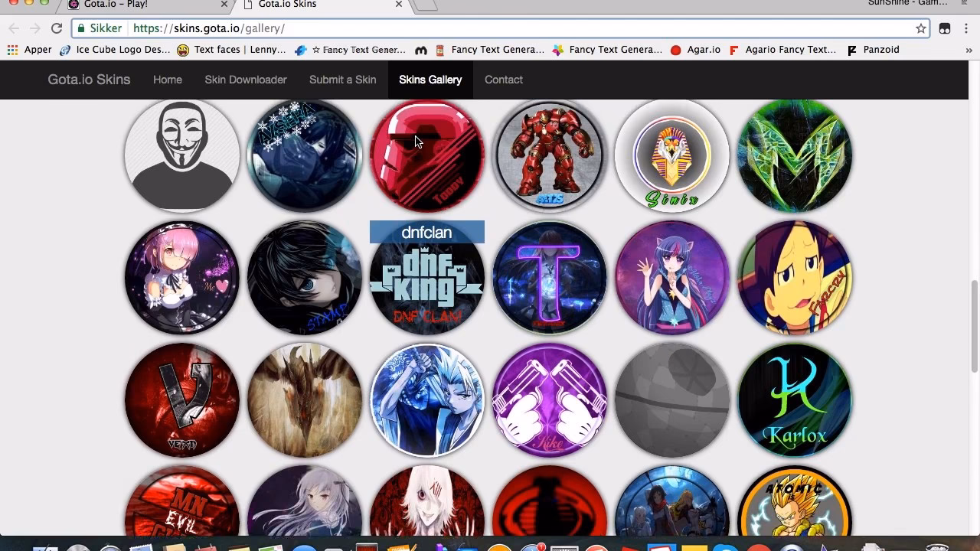The image size is (980, 551).
Task: Select the neon purple T skin
Action: (550, 278)
